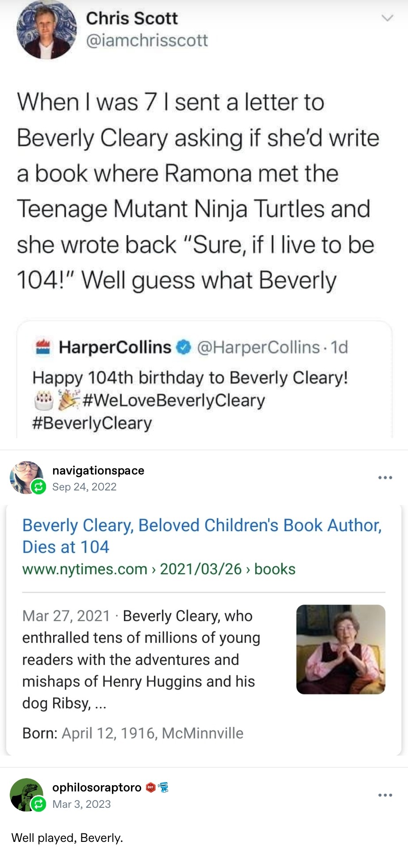Click the HarperCollins verified badge

pyautogui.click(x=184, y=347)
